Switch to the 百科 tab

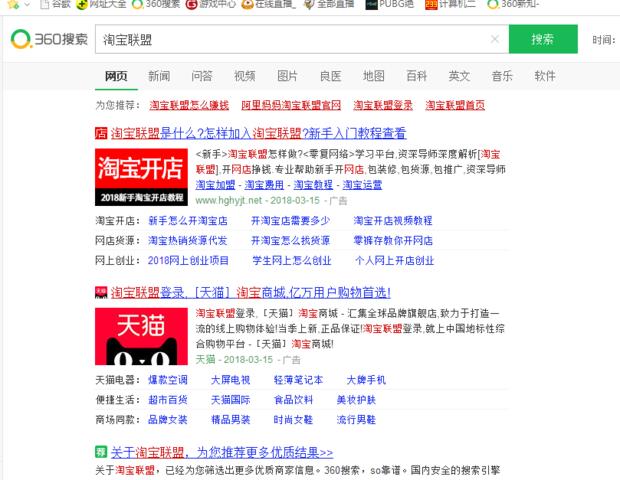coord(416,76)
